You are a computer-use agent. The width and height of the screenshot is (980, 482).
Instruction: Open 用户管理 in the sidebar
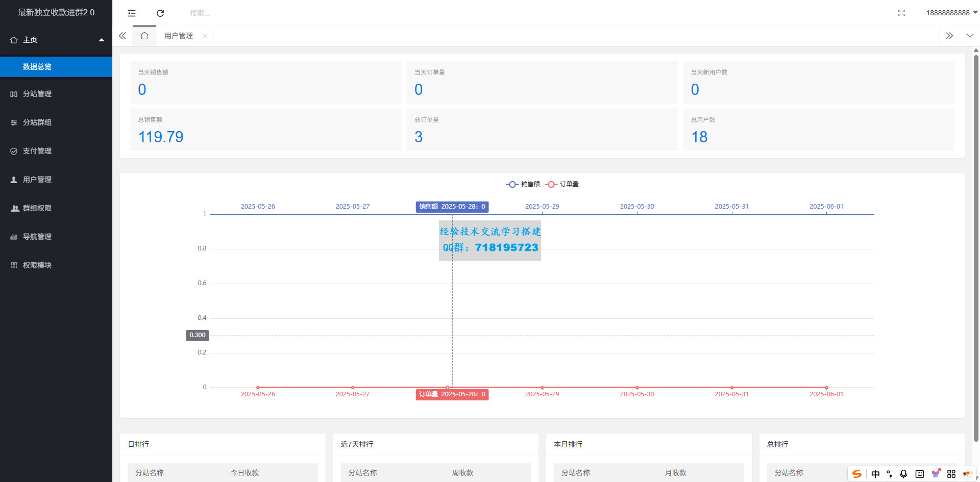56,180
